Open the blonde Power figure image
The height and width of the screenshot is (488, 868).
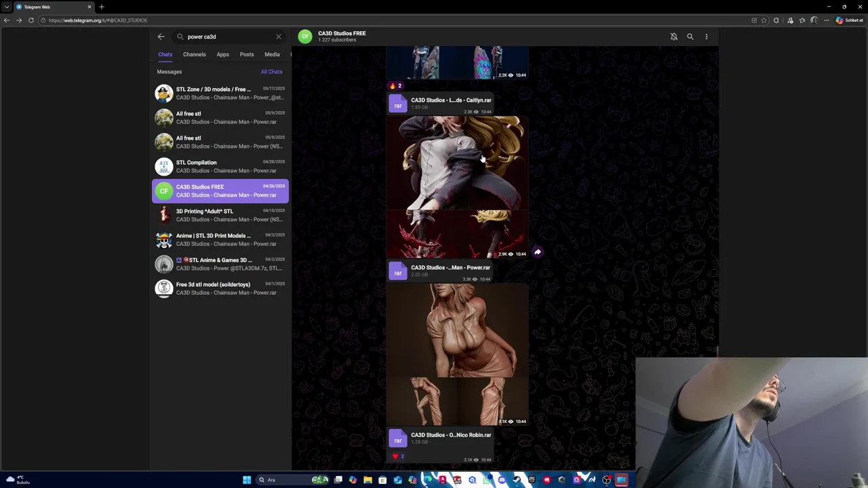[457, 163]
